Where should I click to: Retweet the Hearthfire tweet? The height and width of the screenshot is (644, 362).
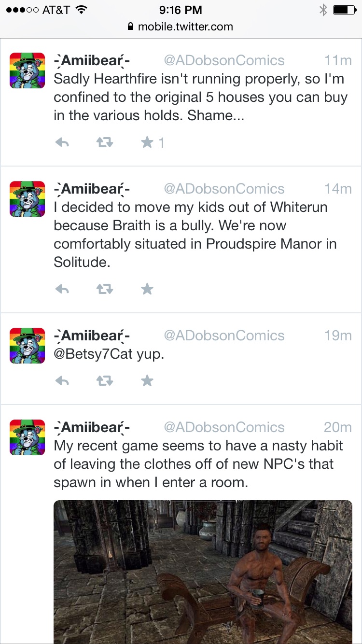click(105, 143)
